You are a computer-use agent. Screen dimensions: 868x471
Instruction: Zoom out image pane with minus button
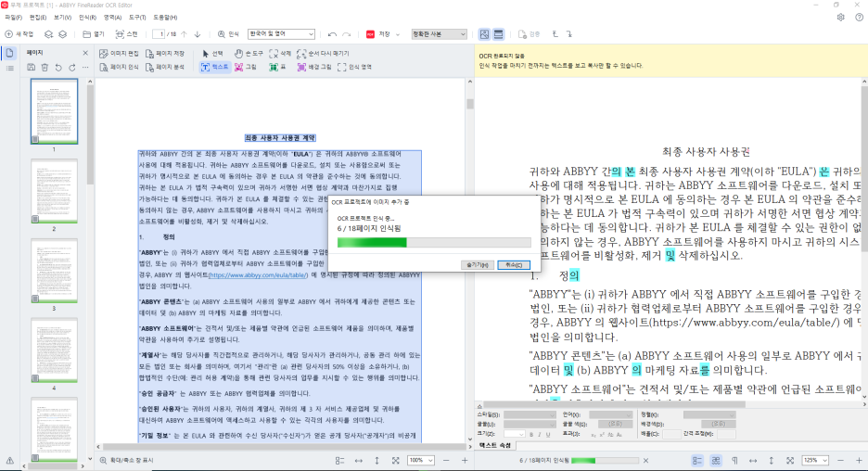[446, 461]
